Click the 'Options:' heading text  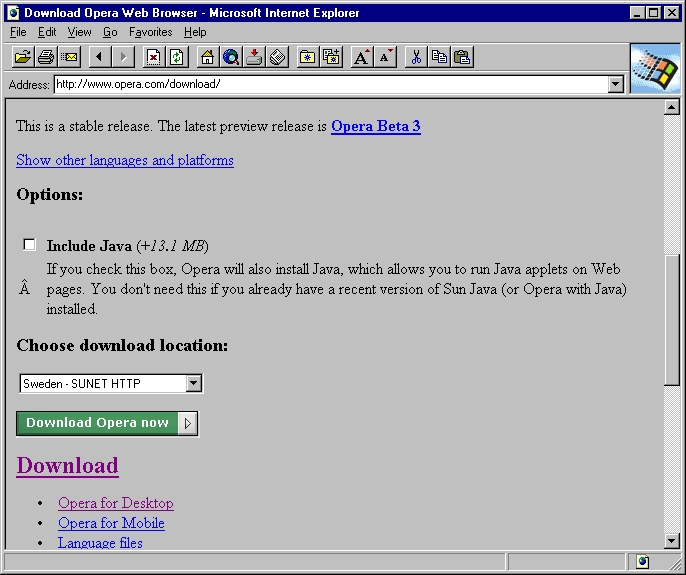point(50,194)
